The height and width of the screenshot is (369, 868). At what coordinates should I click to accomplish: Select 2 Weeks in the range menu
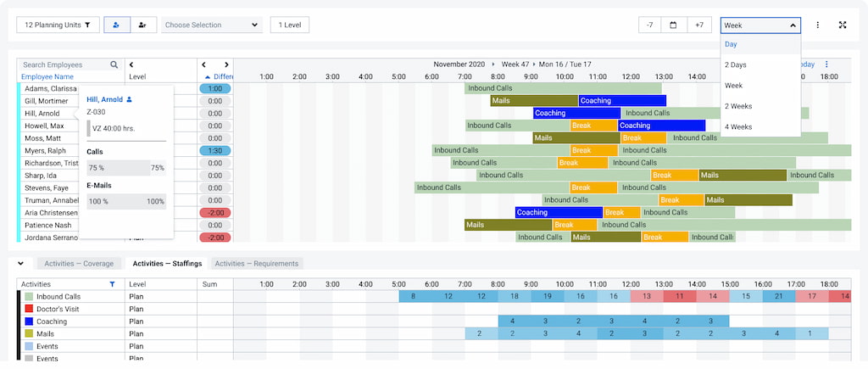[760, 106]
